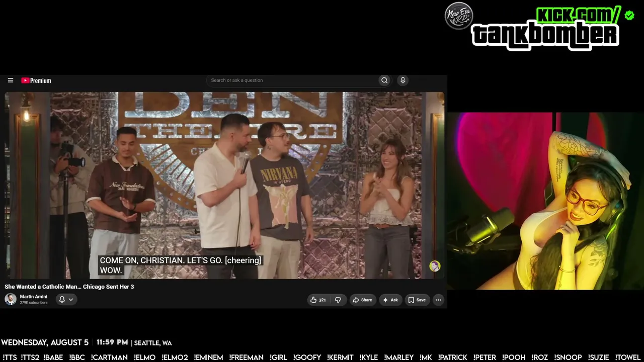This screenshot has width=644, height=362.
Task: Click the '!FREEMAN' command in the ticker
Action: [247, 357]
